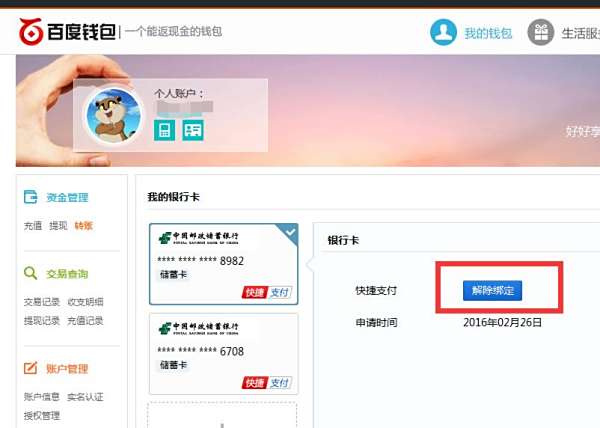
Task: Click the date 2016年02月26日
Action: tap(502, 322)
